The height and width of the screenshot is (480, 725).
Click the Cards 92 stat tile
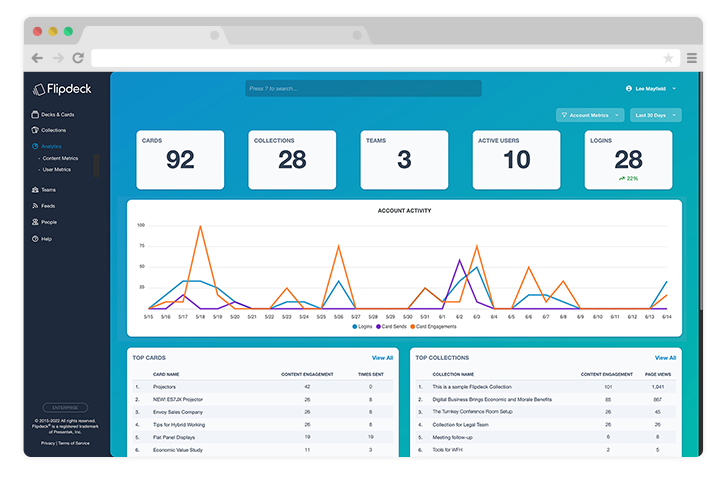click(x=180, y=160)
